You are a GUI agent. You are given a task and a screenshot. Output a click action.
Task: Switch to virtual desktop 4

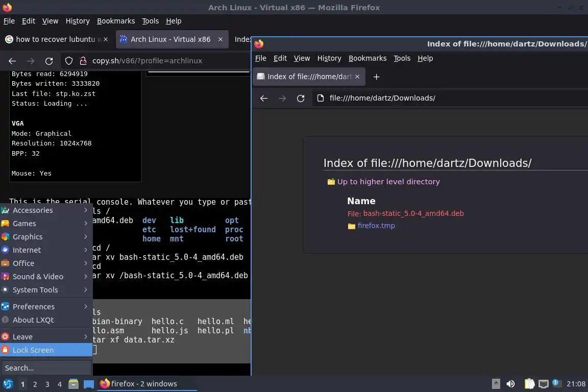[60, 384]
